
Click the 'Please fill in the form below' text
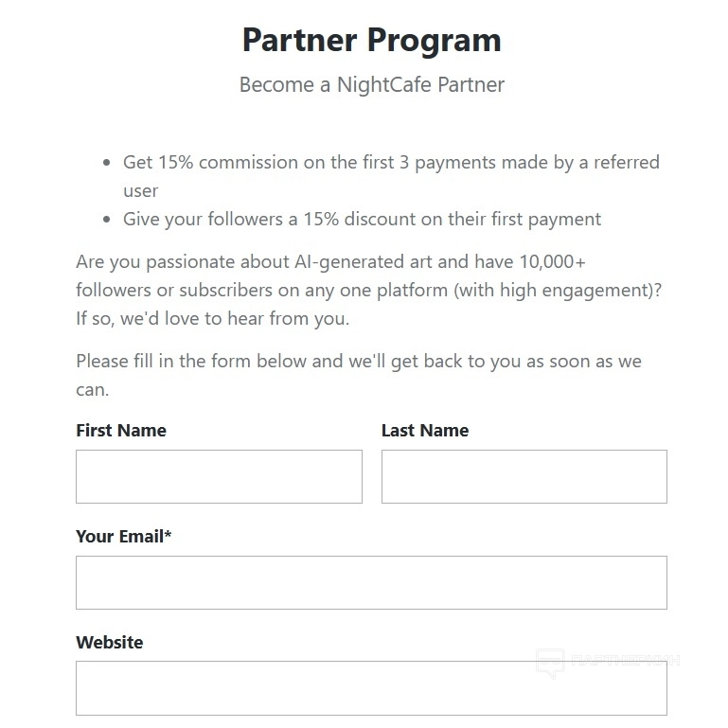(x=359, y=362)
